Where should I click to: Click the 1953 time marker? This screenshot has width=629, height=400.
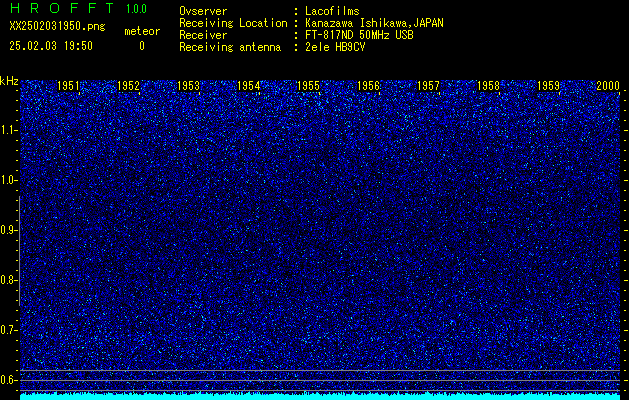188,85
